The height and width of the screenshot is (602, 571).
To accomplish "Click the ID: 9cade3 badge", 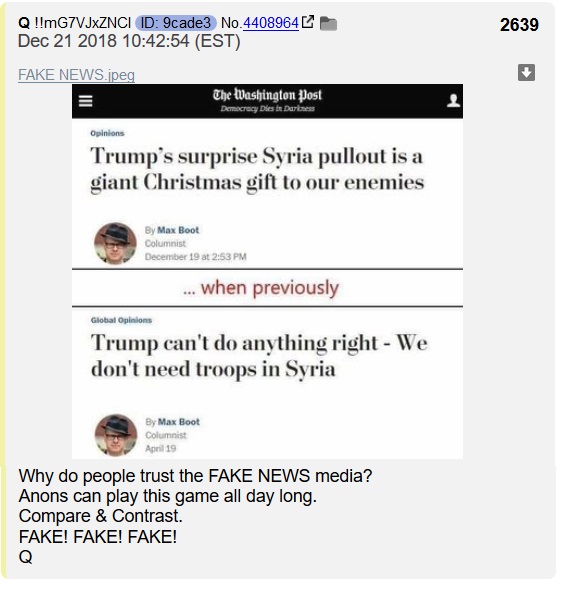I will point(176,23).
